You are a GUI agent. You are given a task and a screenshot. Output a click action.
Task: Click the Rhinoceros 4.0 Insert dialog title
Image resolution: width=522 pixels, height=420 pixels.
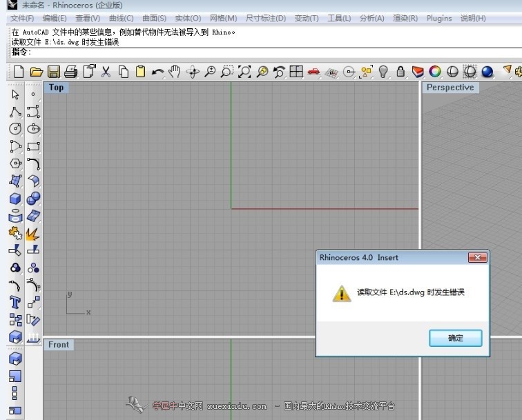pyautogui.click(x=359, y=257)
